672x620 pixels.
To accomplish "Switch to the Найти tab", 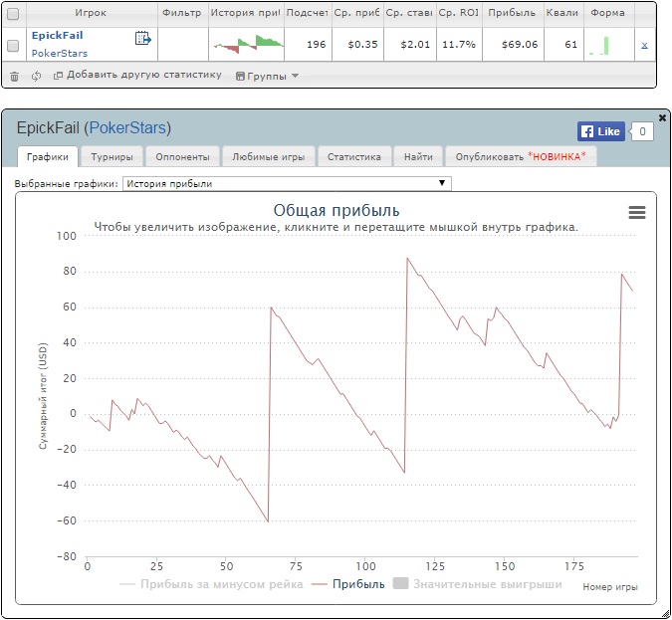I will coord(418,157).
